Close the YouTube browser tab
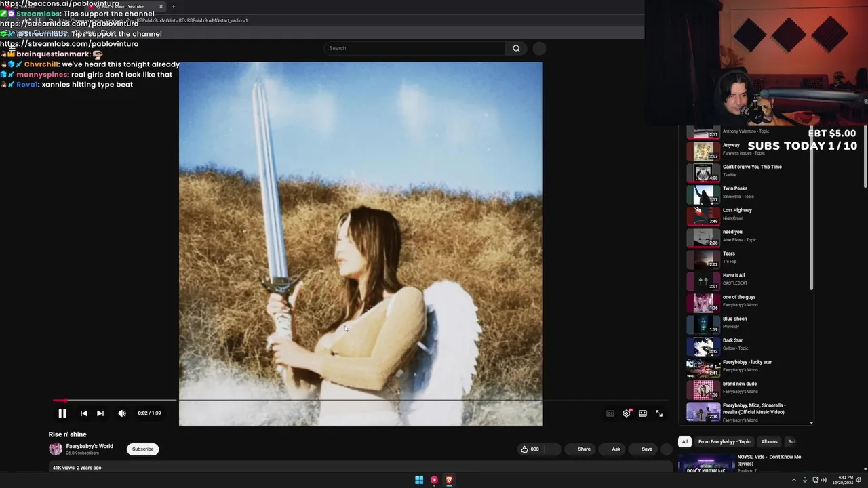 (161, 7)
